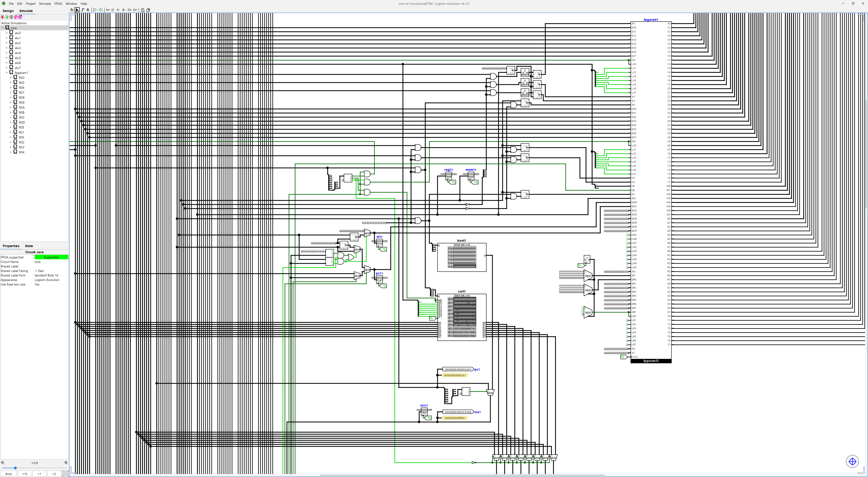Open the Shared Label Facing East dropdown

tap(51, 271)
